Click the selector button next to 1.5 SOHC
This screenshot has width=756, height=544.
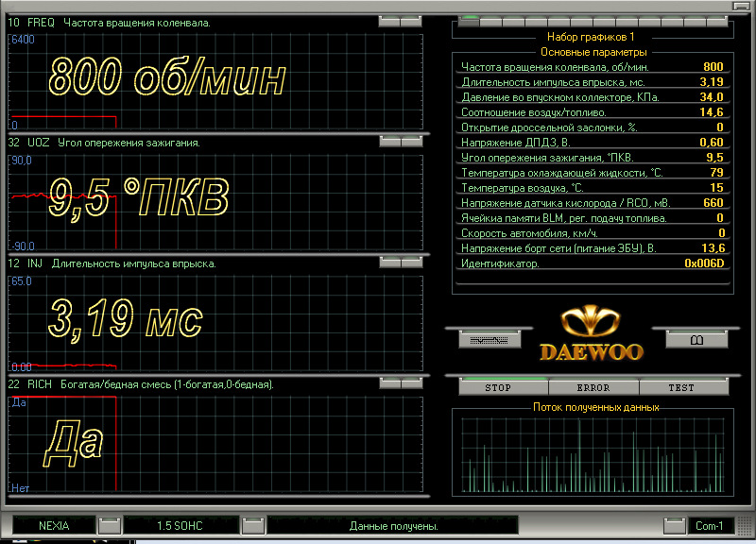click(253, 526)
